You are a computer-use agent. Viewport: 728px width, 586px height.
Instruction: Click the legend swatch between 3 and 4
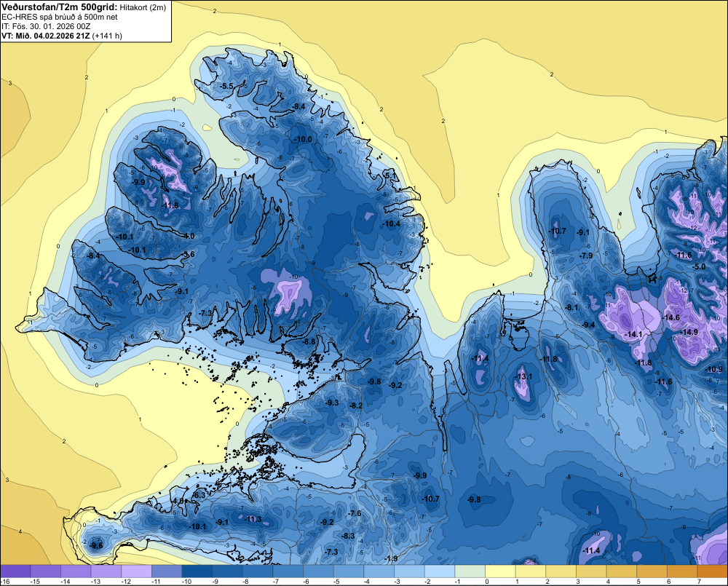591,571
